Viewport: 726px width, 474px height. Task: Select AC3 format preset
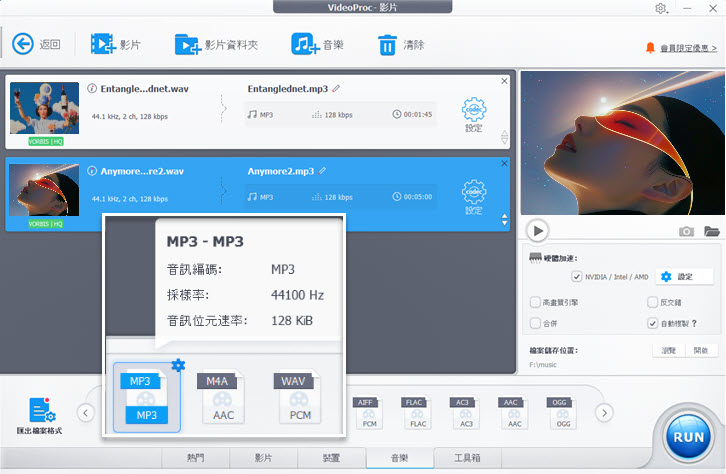(x=465, y=413)
